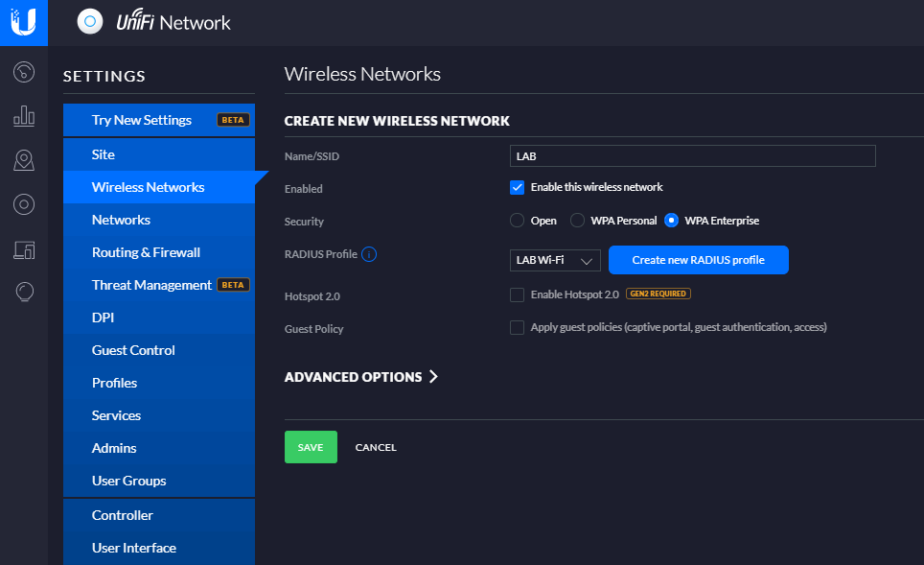924x565 pixels.
Task: Expand Advanced Options section
Action: point(361,377)
